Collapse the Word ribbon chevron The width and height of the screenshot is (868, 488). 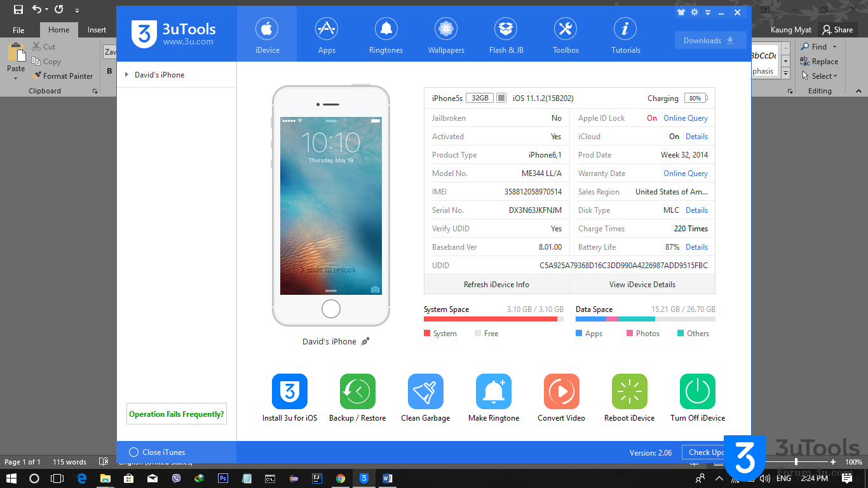point(859,91)
